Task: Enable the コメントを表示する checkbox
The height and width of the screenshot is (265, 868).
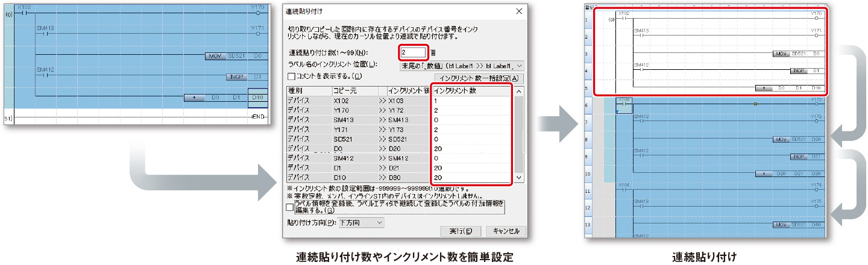Action: coord(291,76)
